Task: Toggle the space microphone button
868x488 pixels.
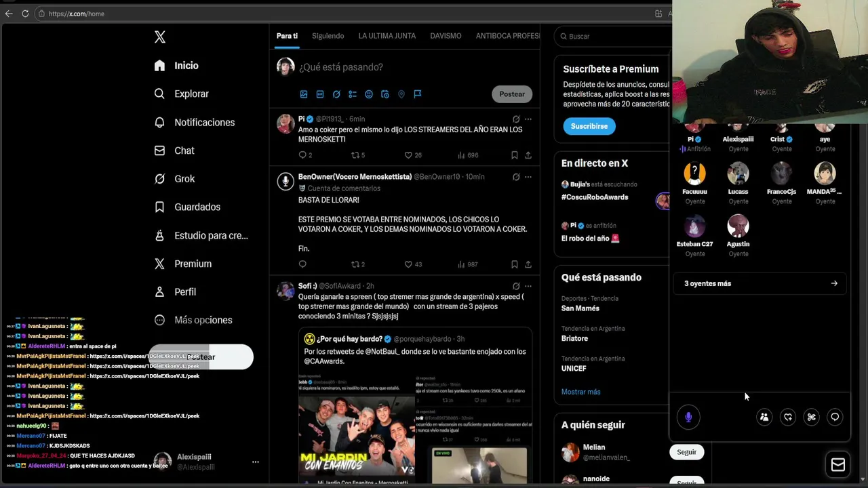Action: coord(688,418)
